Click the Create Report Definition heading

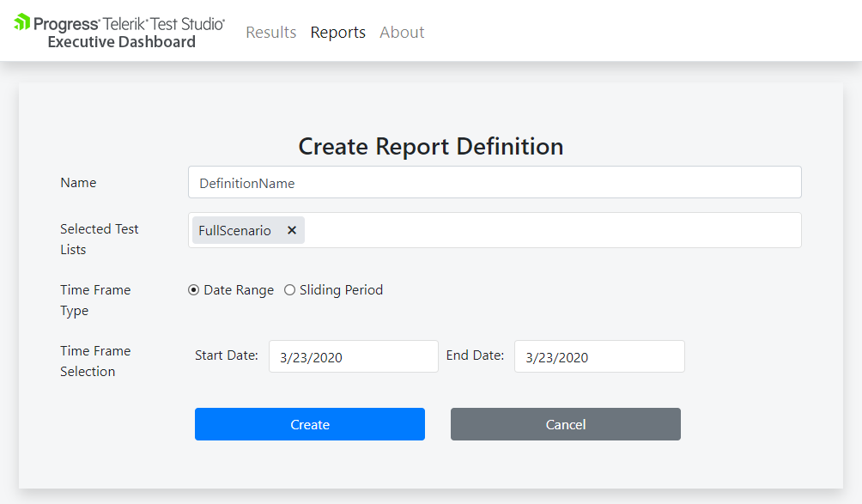pyautogui.click(x=431, y=147)
